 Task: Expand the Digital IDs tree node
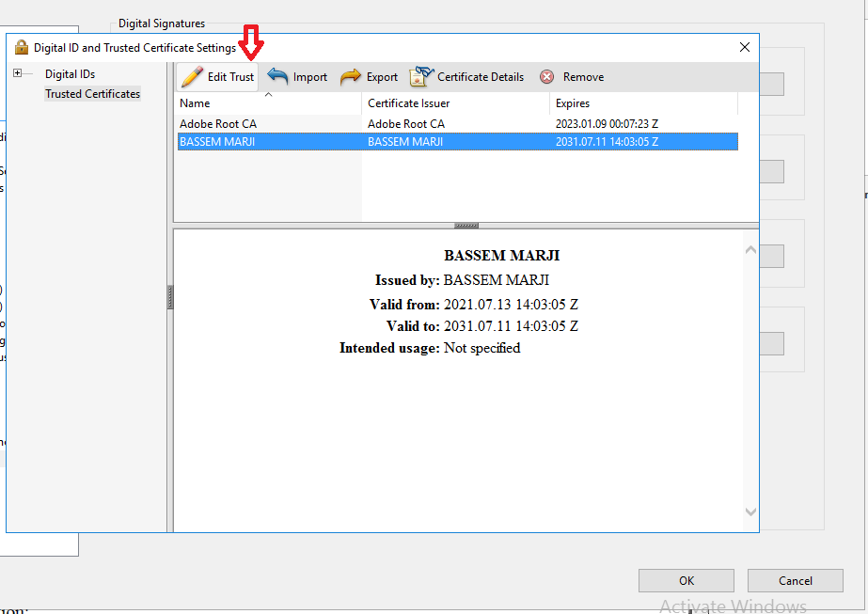pyautogui.click(x=18, y=73)
